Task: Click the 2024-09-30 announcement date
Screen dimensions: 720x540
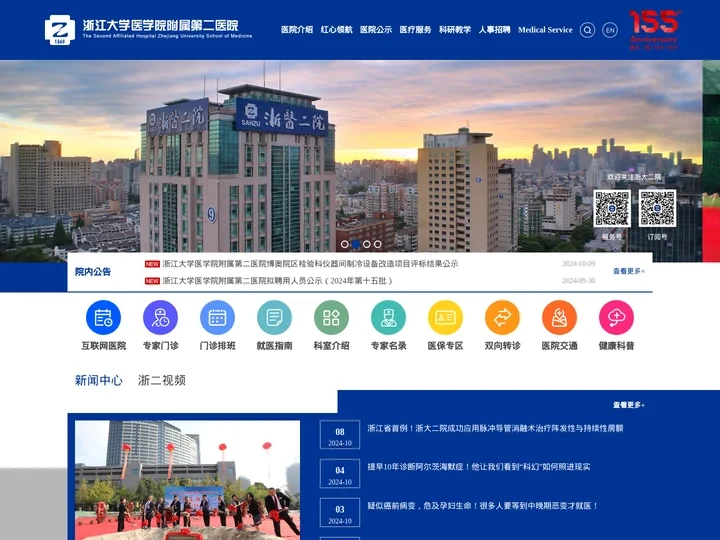Action: [x=579, y=281]
